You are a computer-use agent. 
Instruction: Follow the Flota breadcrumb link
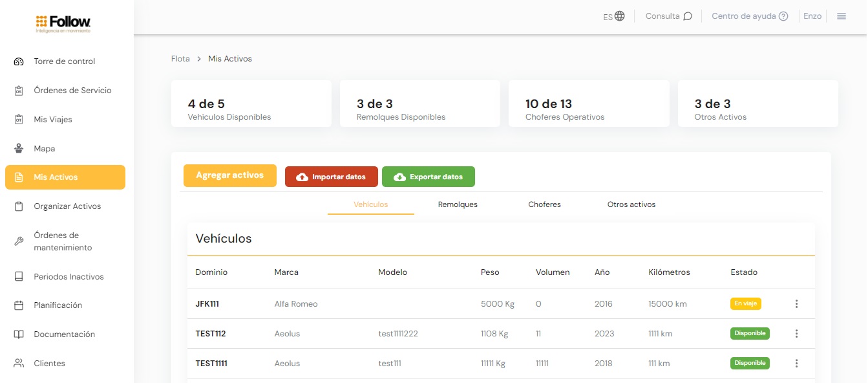[180, 59]
